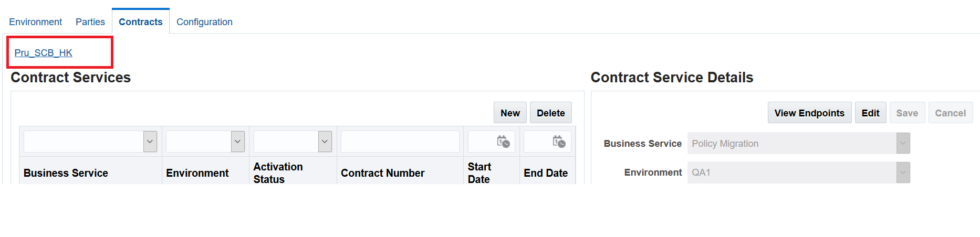Sort by Activation Status column header
Image resolution: width=980 pixels, height=237 pixels.
pyautogui.click(x=278, y=173)
